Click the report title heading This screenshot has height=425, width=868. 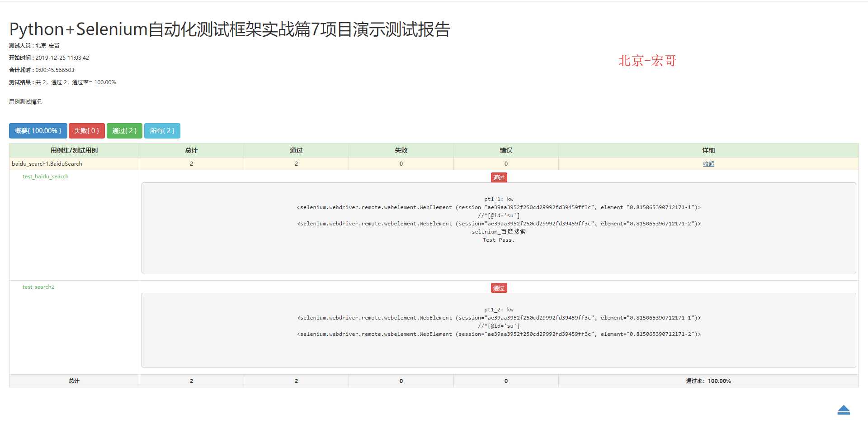coord(230,29)
